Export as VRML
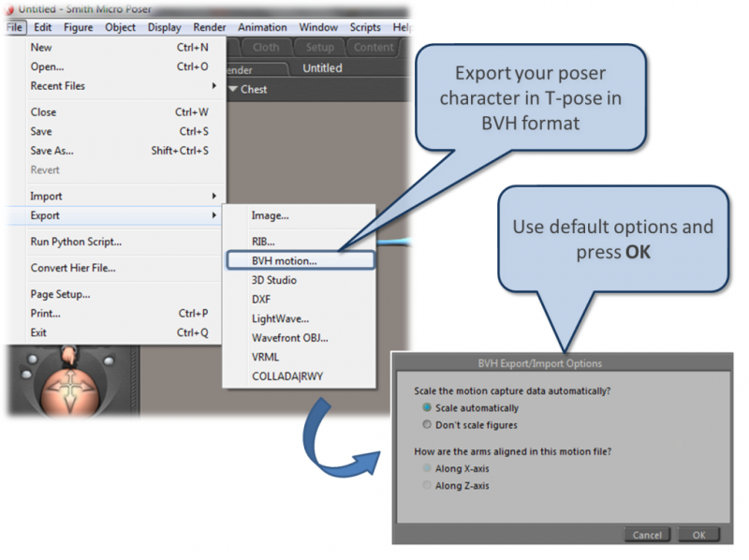Screen dimensions: 749x560 (300, 357)
